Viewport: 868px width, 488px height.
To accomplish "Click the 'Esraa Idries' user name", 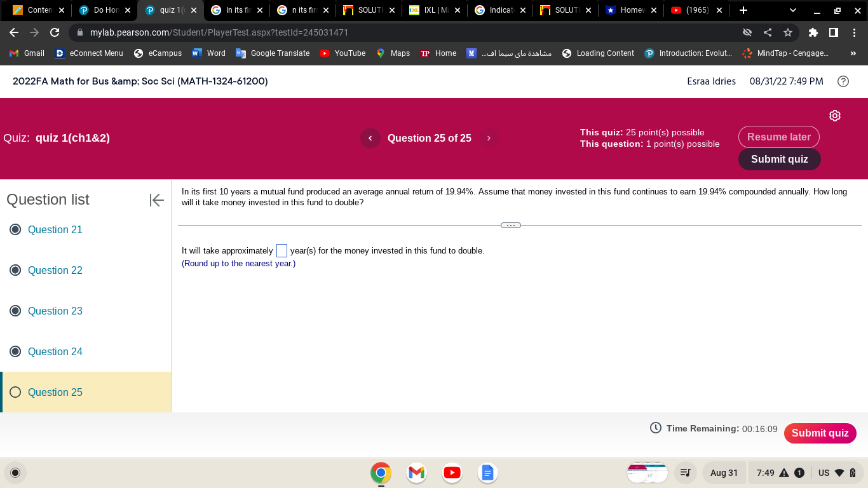I will [712, 81].
